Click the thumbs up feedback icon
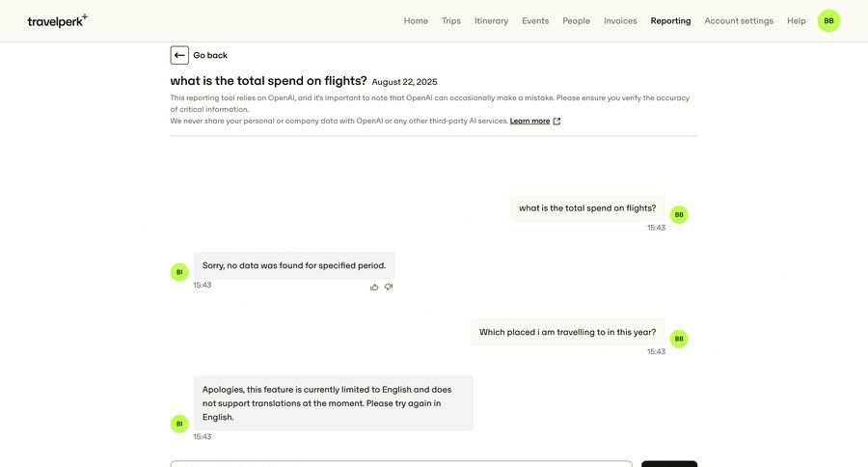This screenshot has height=467, width=868. point(374,287)
